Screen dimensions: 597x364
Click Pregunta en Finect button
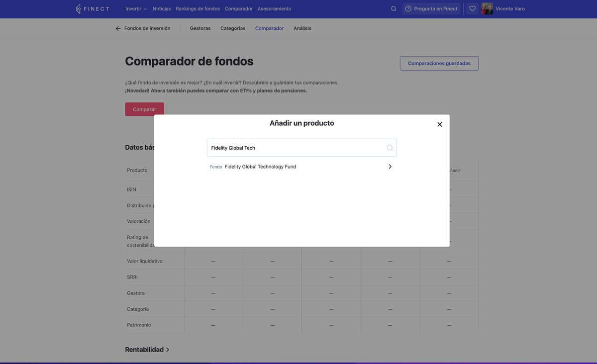[x=431, y=8]
